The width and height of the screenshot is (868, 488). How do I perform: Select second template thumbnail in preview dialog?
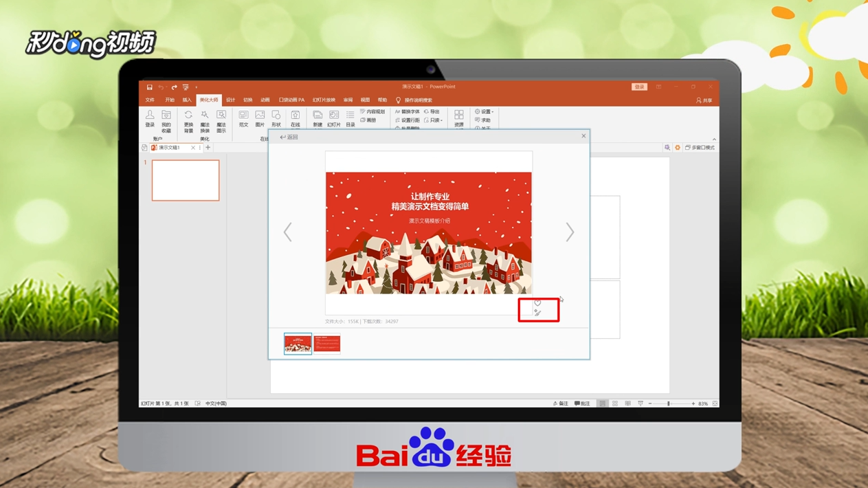click(x=327, y=344)
